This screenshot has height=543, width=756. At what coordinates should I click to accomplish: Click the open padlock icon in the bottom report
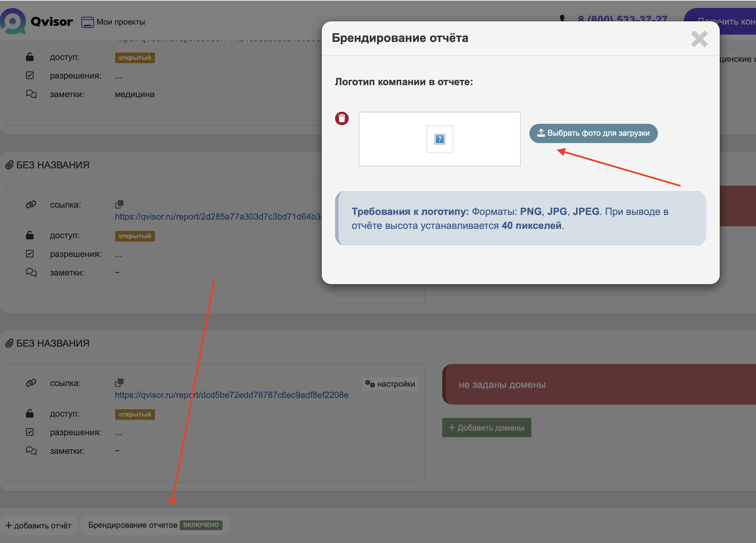[x=30, y=413]
